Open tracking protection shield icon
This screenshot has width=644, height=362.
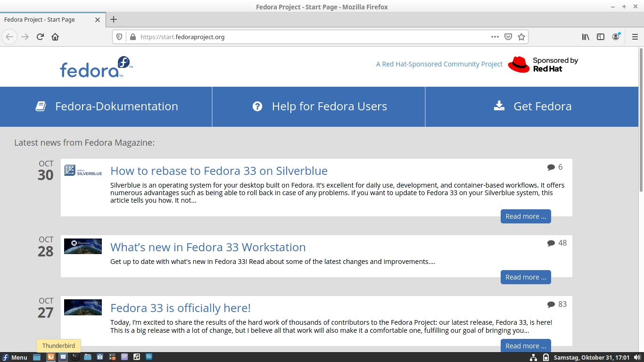[119, 37]
